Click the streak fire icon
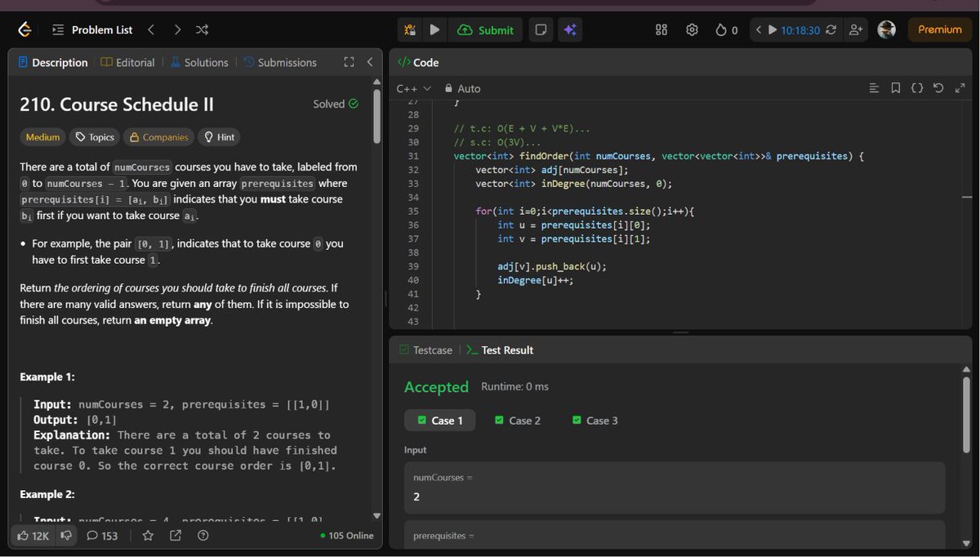Viewport: 980px width, 557px height. (x=721, y=30)
